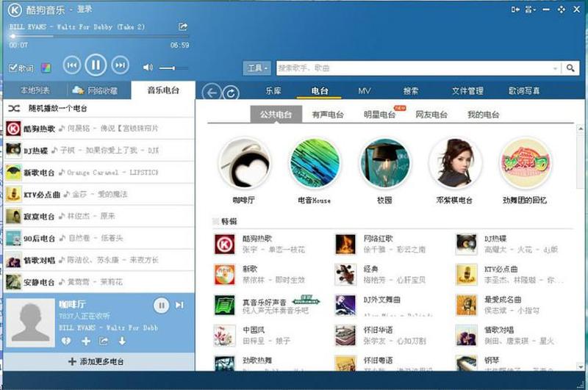The height and width of the screenshot is (390, 588).
Task: Open the 电台 tab
Action: click(x=319, y=90)
